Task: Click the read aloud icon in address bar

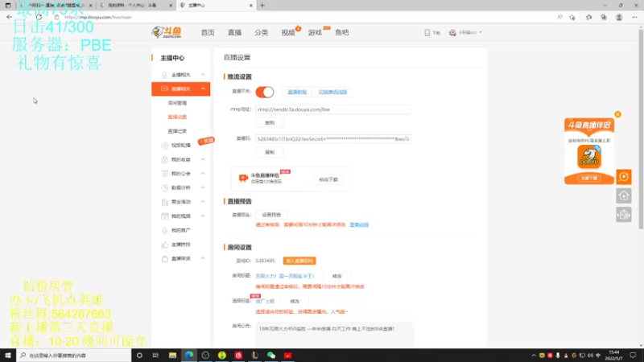Action: coord(559,17)
